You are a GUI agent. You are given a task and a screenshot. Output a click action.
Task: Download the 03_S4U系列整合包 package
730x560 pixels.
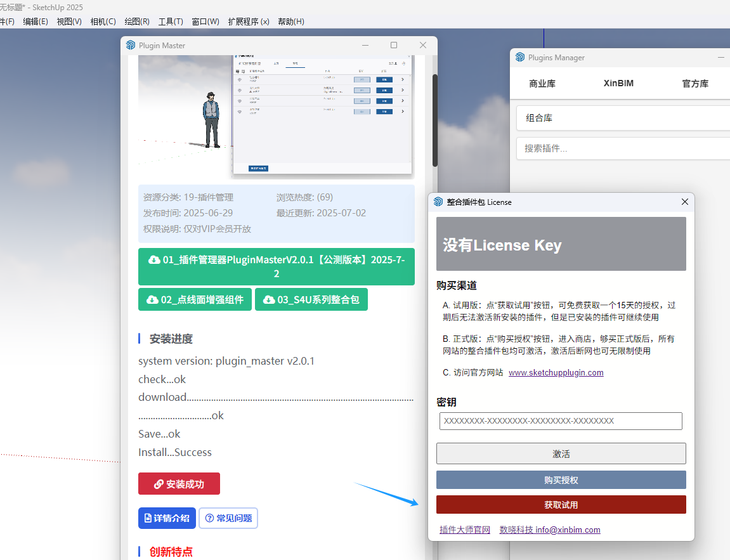click(x=311, y=299)
